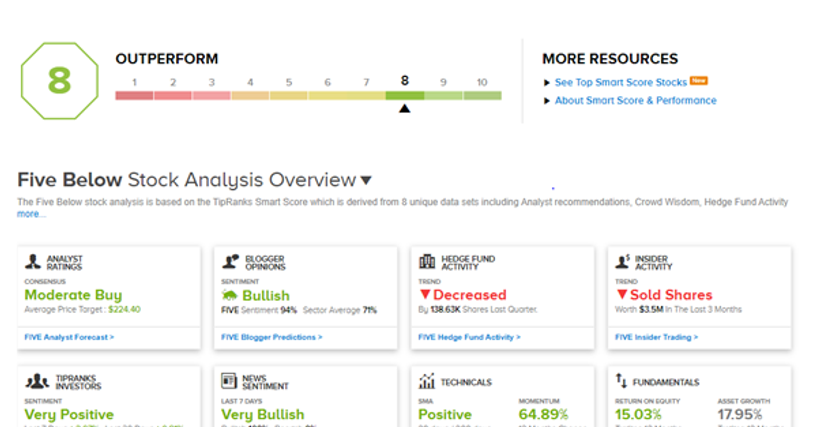
Task: Click the Analyst Ratings person icon
Action: (x=33, y=261)
